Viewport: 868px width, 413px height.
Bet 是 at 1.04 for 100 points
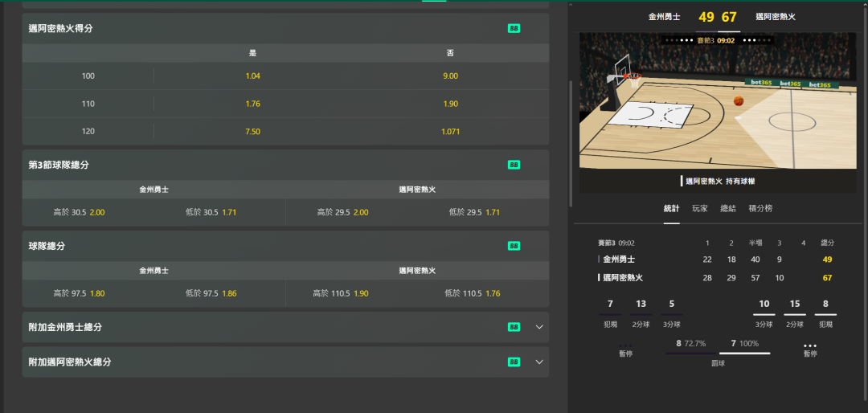point(252,76)
